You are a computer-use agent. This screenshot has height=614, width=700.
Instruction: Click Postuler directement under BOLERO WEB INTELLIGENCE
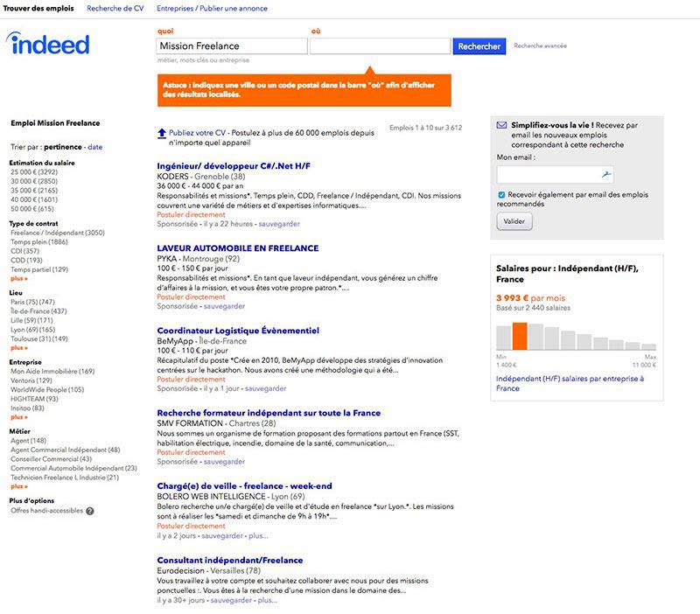tap(191, 526)
